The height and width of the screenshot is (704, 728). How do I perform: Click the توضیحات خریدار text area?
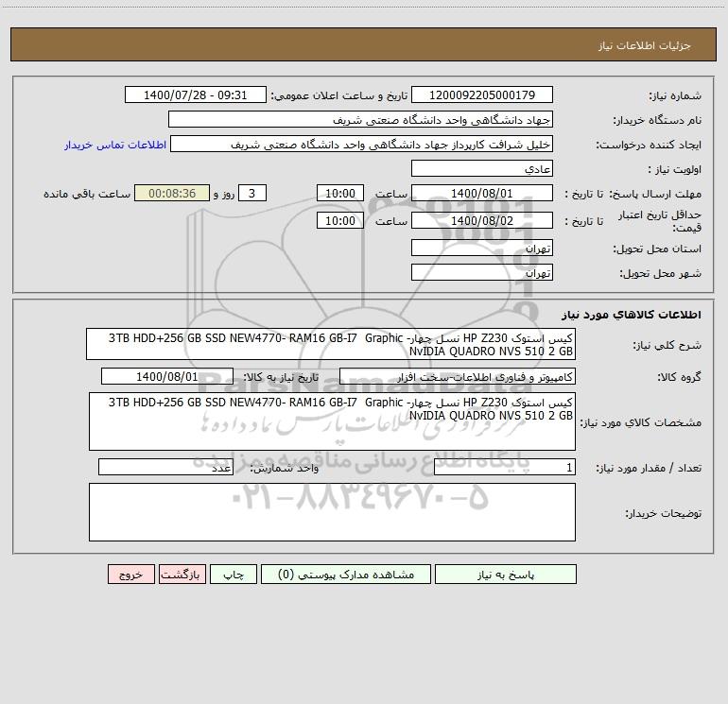(x=332, y=512)
